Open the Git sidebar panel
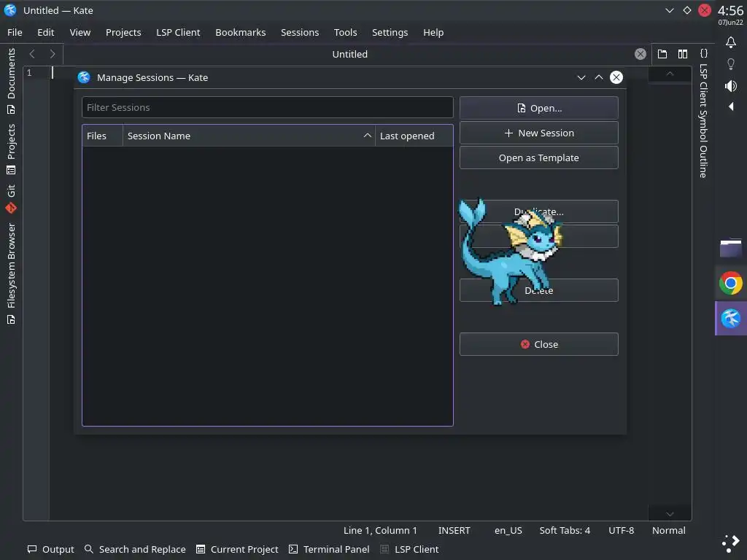 (x=11, y=198)
